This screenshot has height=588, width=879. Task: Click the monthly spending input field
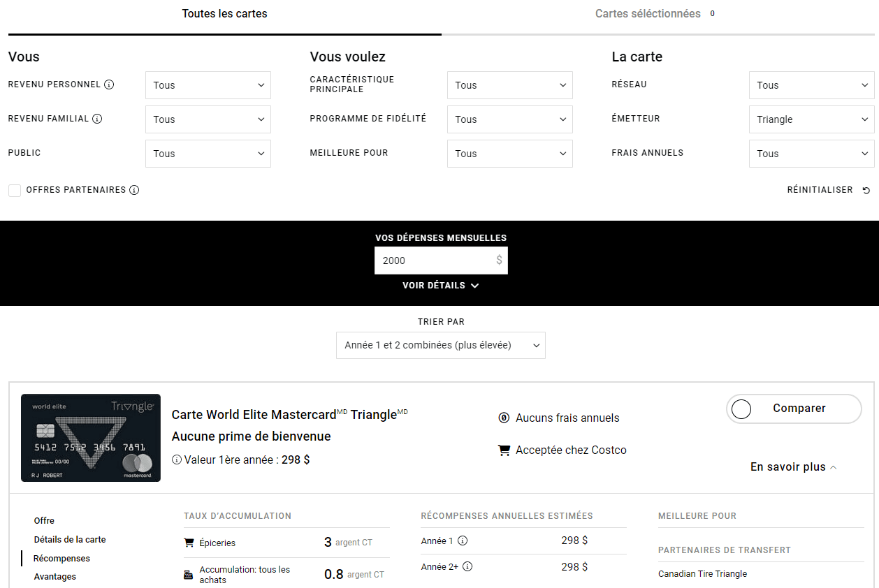pyautogui.click(x=435, y=260)
